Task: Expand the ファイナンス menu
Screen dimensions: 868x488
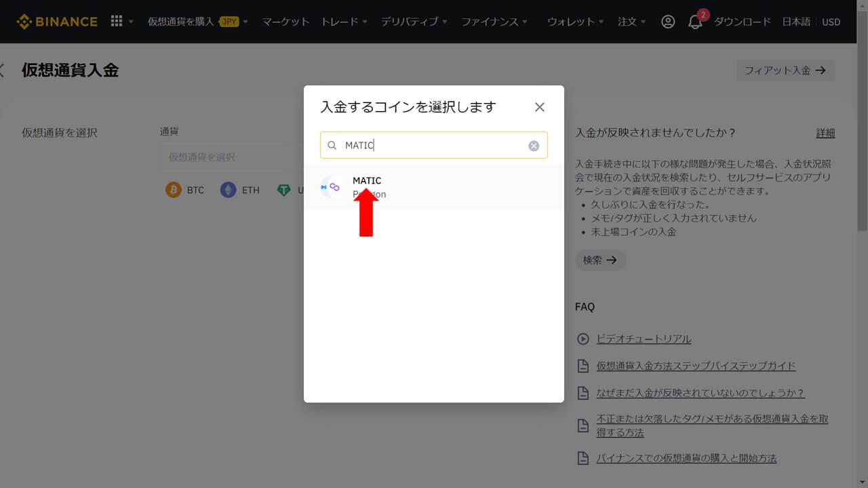Action: pyautogui.click(x=495, y=22)
